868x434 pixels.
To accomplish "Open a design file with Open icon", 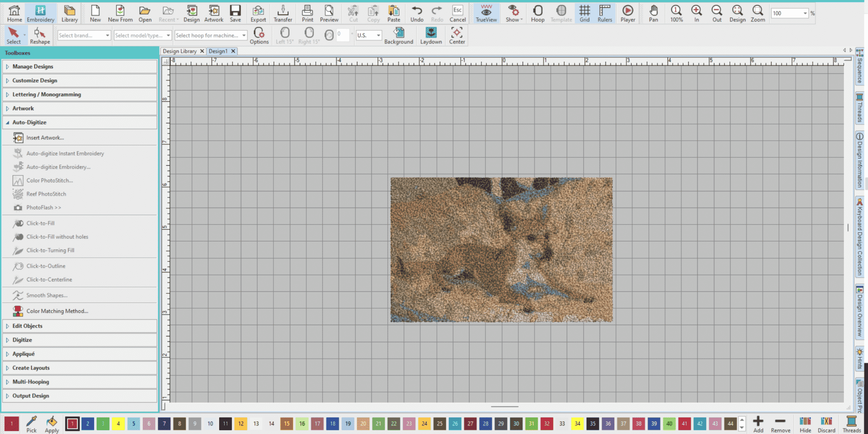I will click(145, 13).
